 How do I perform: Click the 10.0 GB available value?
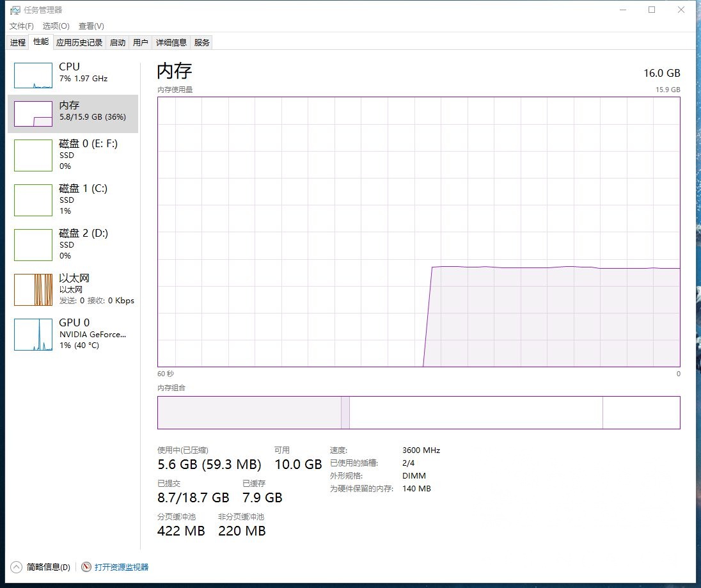pos(298,464)
